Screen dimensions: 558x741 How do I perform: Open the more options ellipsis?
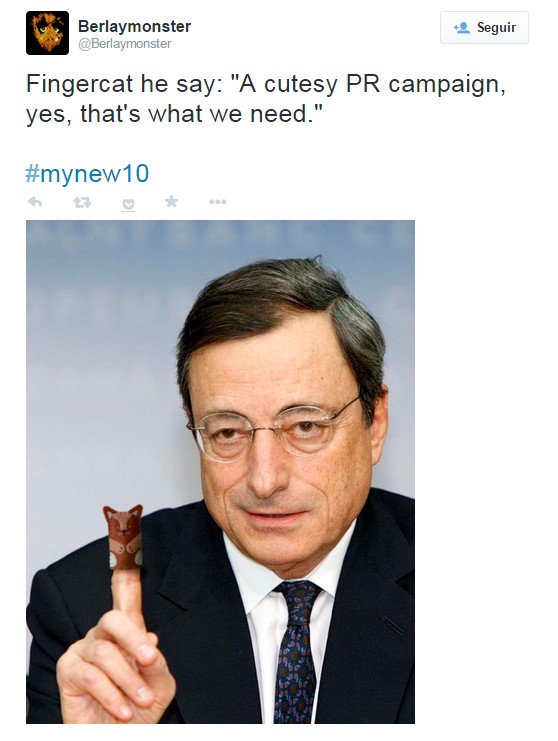click(x=217, y=202)
